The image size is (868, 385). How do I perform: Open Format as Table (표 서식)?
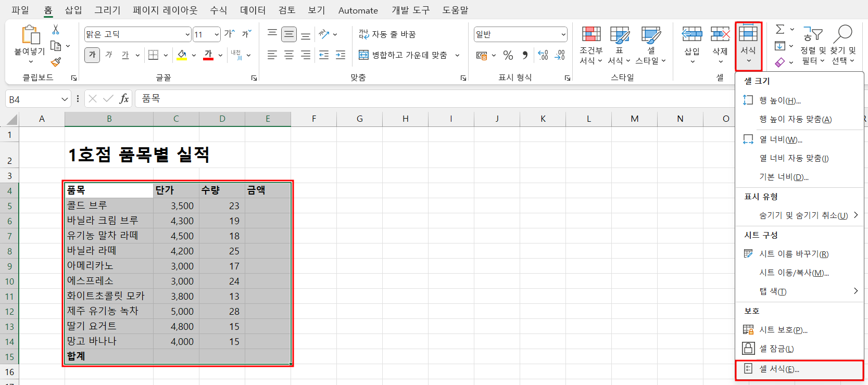click(619, 46)
